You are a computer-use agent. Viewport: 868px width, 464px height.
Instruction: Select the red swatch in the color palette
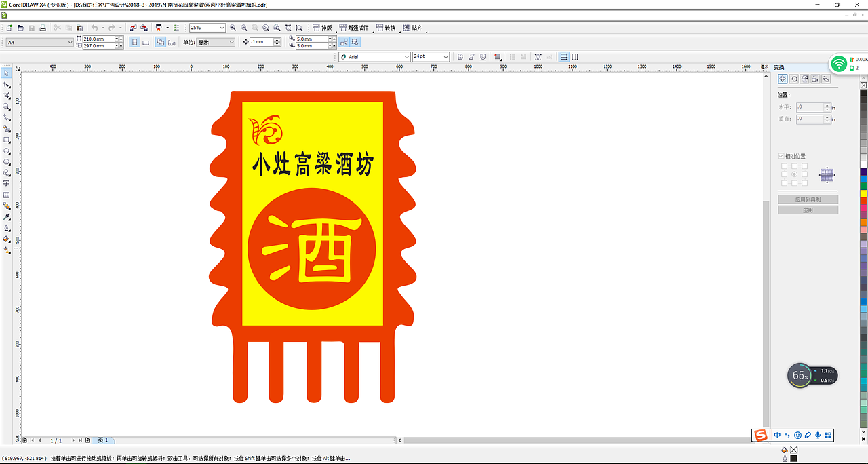864,200
